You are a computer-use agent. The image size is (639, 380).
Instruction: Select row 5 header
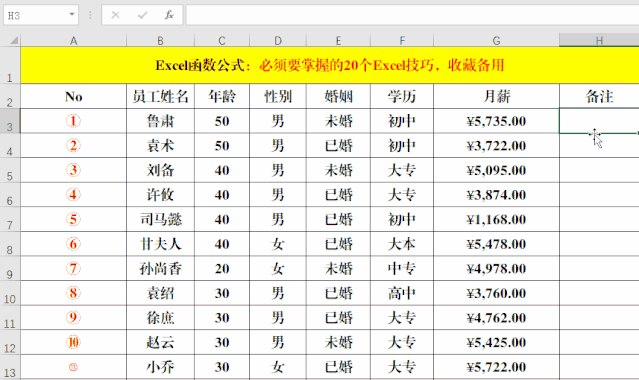point(10,170)
